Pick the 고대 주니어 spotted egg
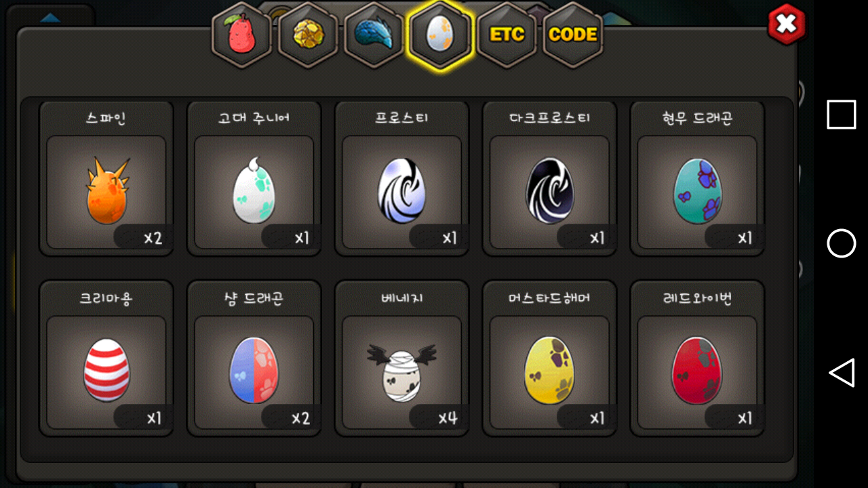 click(254, 178)
